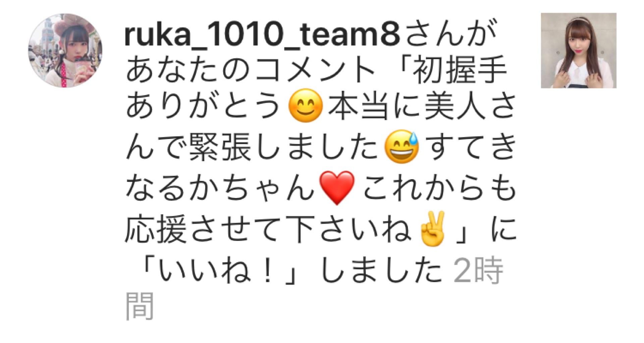
Task: Click the すてき word after the sweat emoji
Action: 470,148
